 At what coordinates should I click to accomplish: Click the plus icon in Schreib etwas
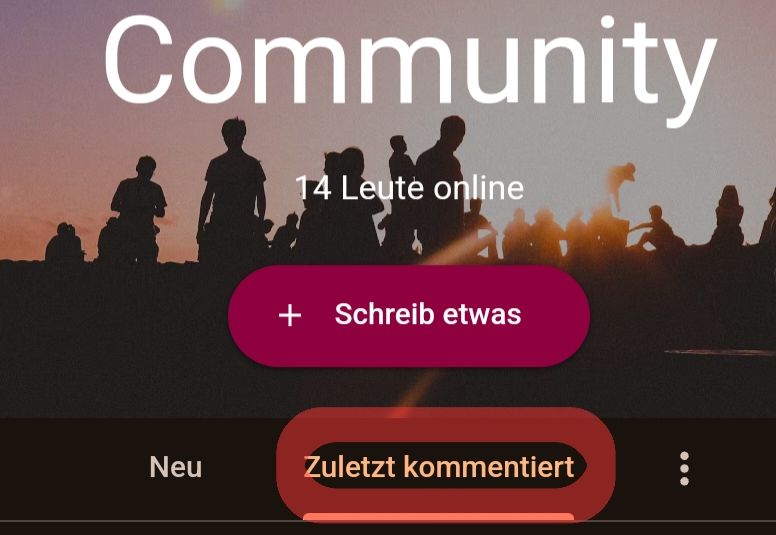pos(290,315)
